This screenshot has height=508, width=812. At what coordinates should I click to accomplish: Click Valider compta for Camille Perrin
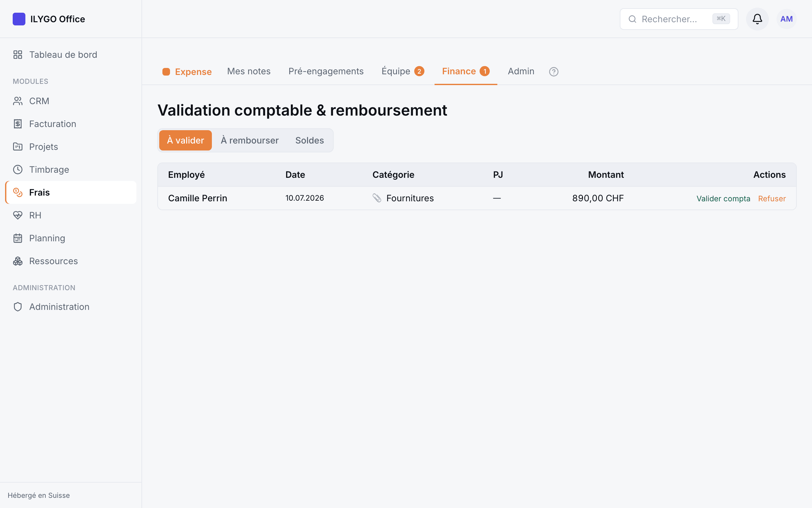tap(723, 198)
